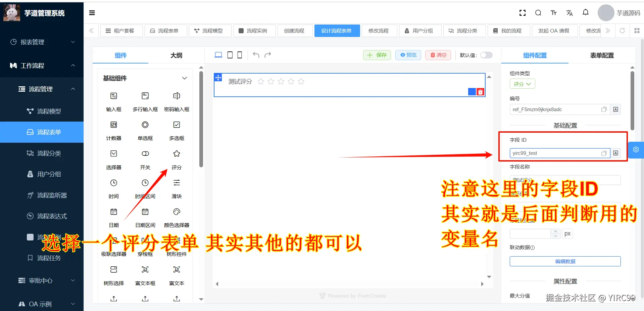644x311 pixels.
Task: Switch to the 表单配置 tab
Action: (x=601, y=55)
